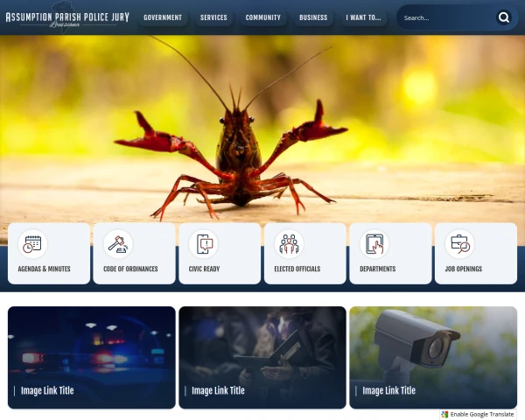Type in the Search input field
The height and width of the screenshot is (420, 525).
444,17
